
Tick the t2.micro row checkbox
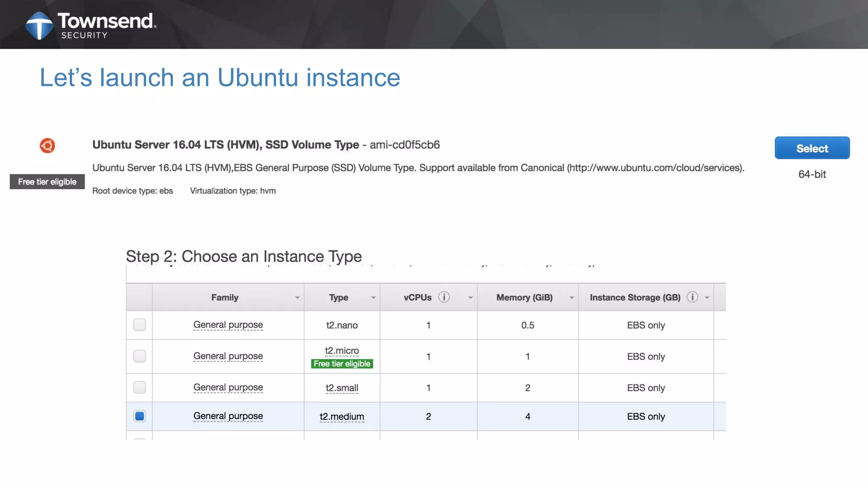[x=139, y=356]
